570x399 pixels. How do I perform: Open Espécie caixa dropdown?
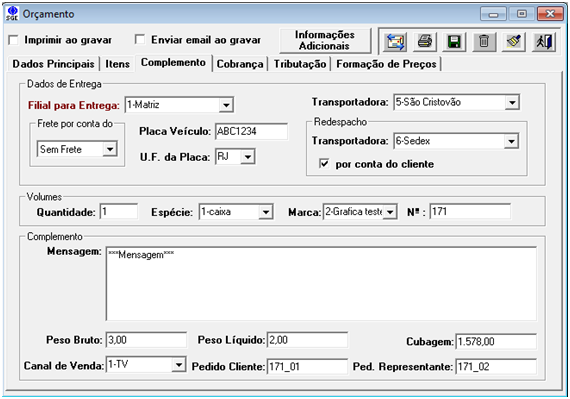click(266, 212)
